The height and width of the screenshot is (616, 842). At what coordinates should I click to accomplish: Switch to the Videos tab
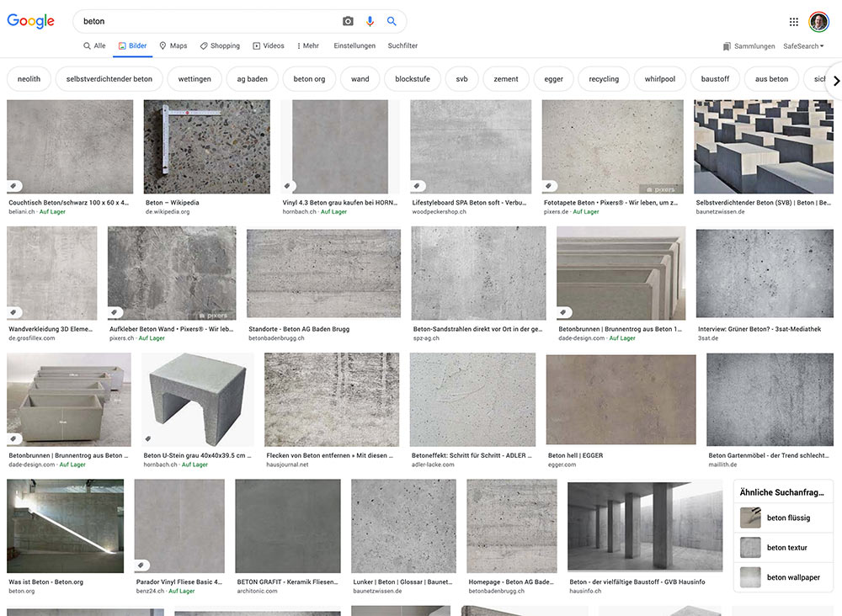(269, 46)
